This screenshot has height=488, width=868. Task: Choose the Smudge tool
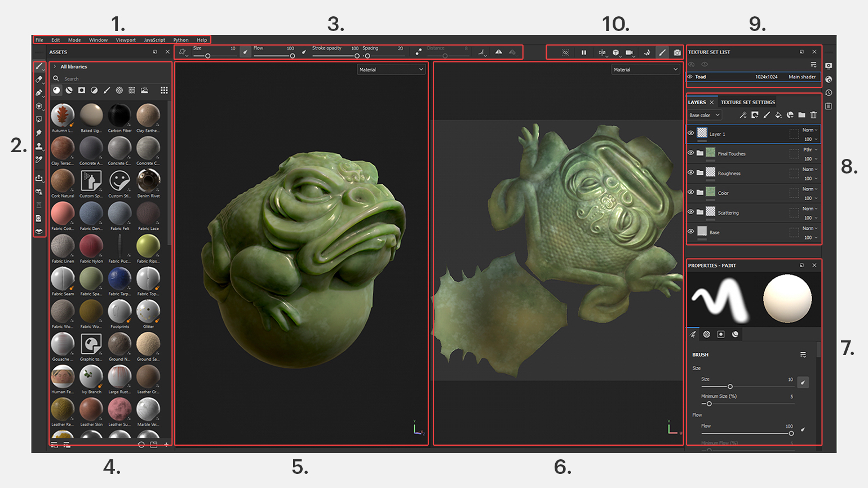(x=39, y=133)
